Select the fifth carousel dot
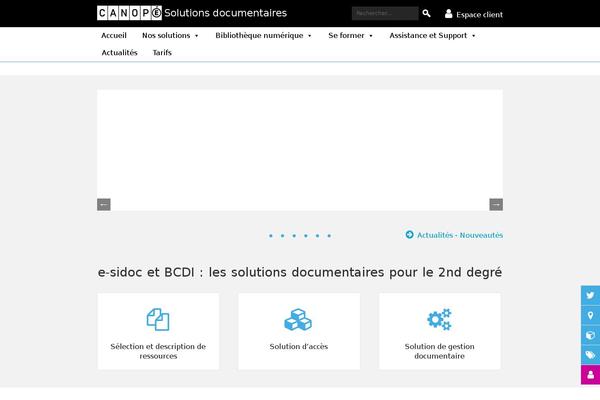Viewport: 600px width, 400px height. [317, 236]
